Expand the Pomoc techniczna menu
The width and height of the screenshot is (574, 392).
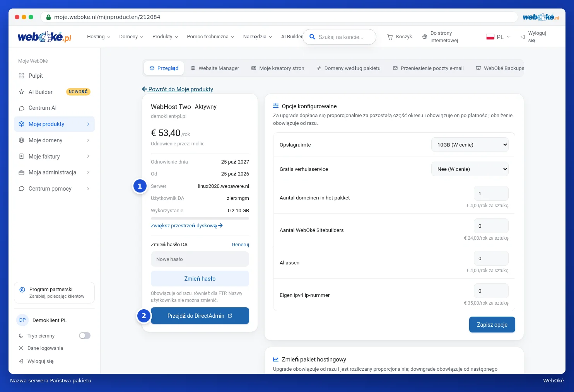point(210,37)
